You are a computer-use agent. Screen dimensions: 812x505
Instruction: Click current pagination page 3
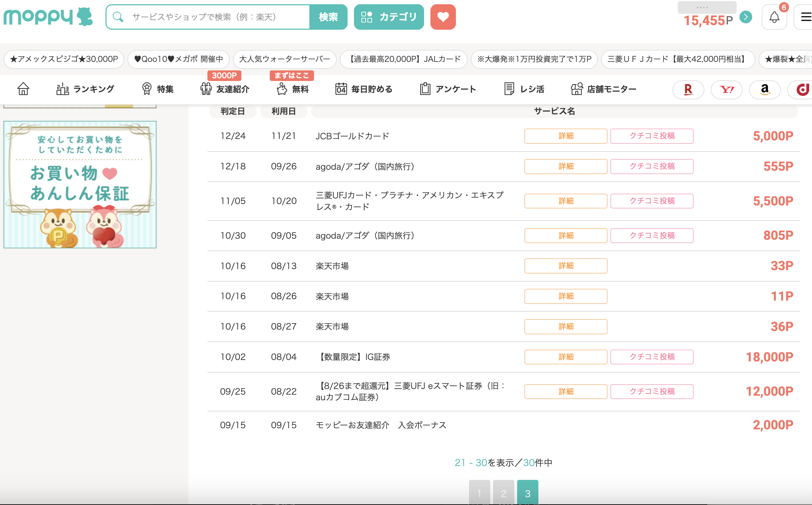tap(527, 492)
